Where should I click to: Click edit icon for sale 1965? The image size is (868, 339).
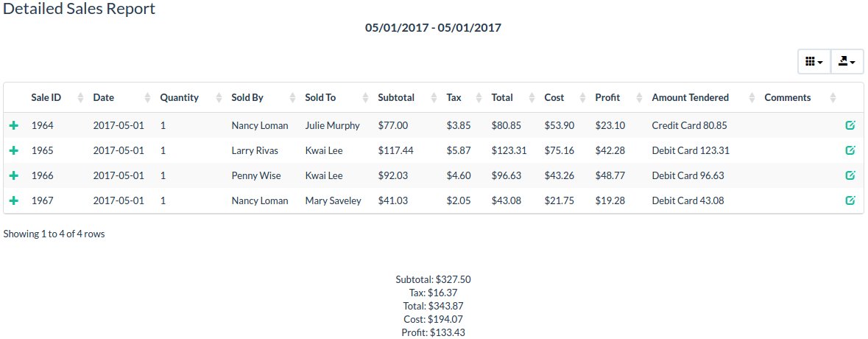tap(850, 150)
